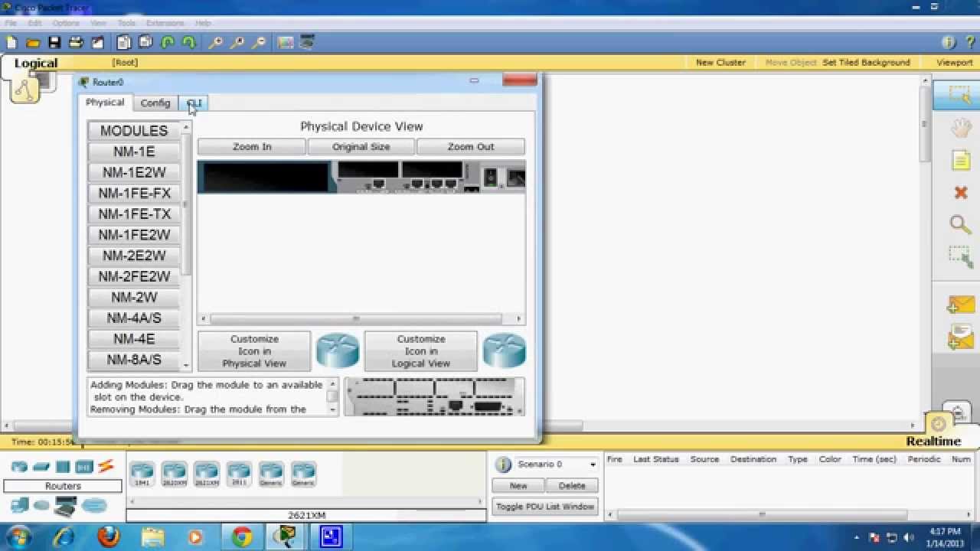980x551 pixels.
Task: Click the Copy icon in main toolbar
Action: 124,43
